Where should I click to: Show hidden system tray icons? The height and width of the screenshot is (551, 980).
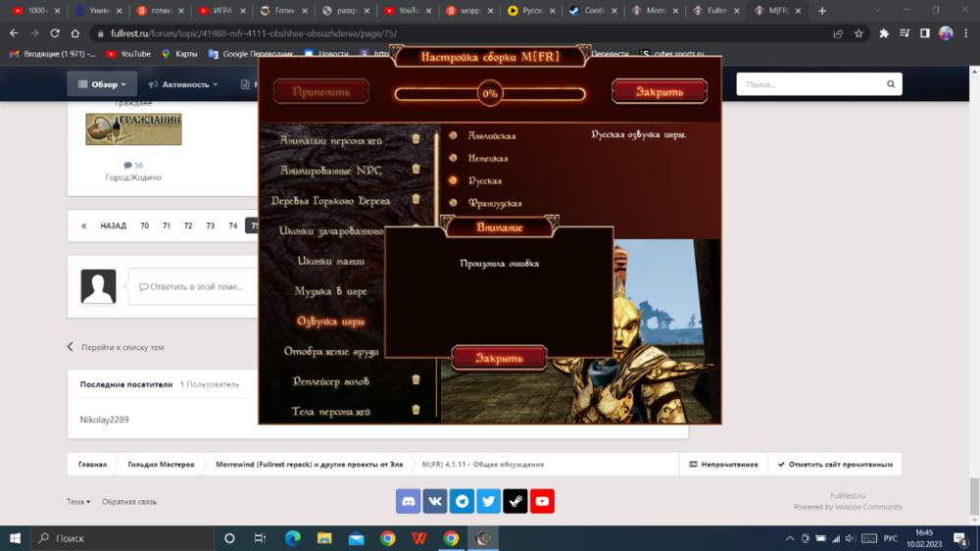pos(790,538)
